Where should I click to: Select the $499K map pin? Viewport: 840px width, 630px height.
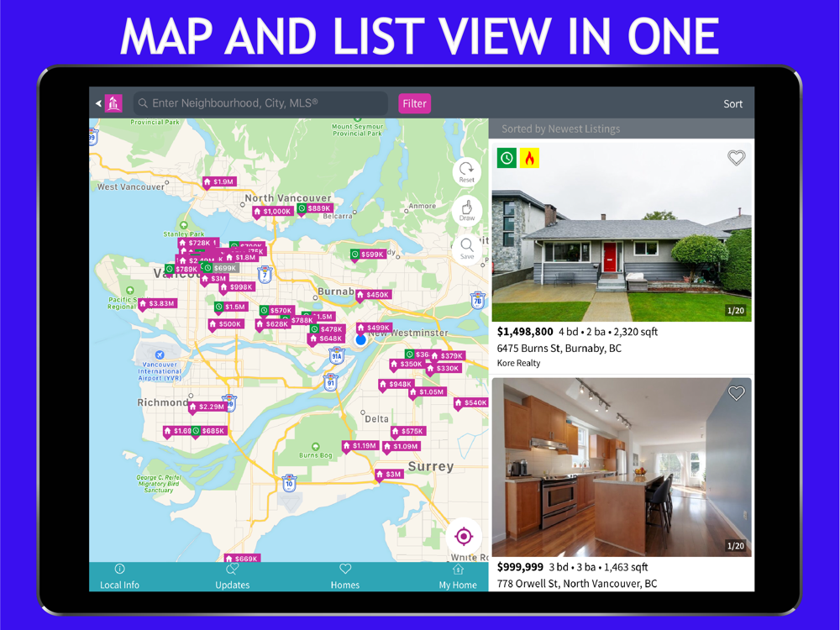pyautogui.click(x=375, y=328)
